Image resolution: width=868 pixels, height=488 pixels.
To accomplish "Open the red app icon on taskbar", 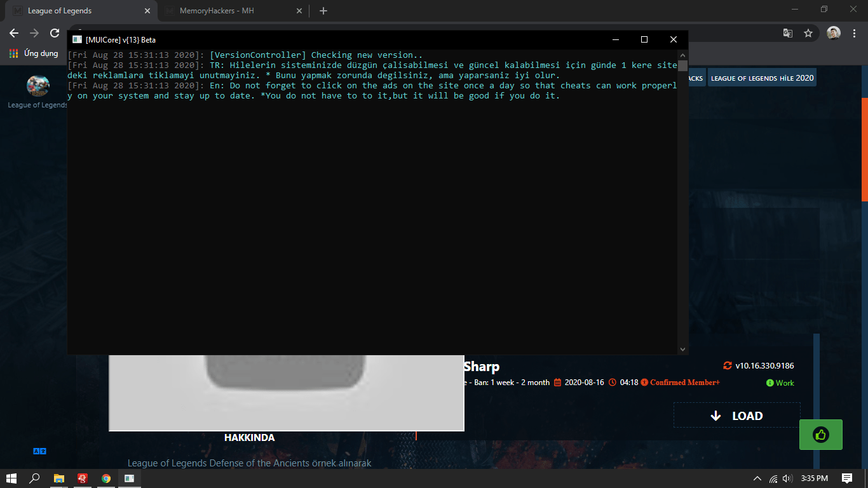I will [82, 478].
